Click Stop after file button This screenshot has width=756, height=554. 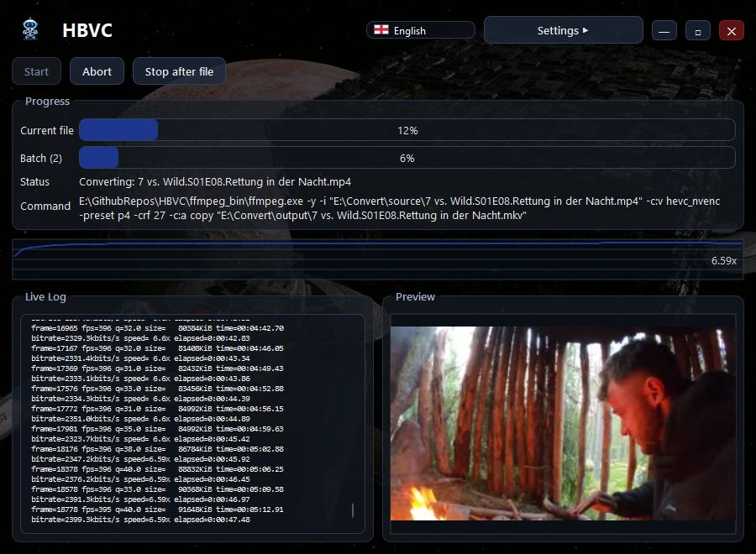180,71
